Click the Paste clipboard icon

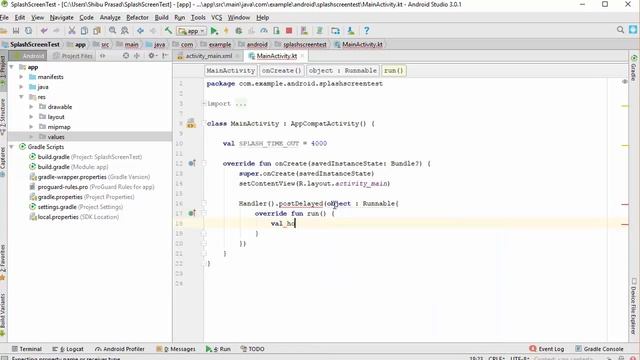tap(97, 31)
